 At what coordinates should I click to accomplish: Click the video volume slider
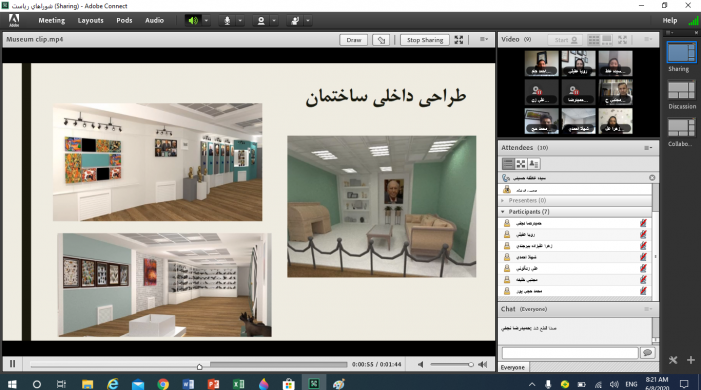[x=452, y=365]
